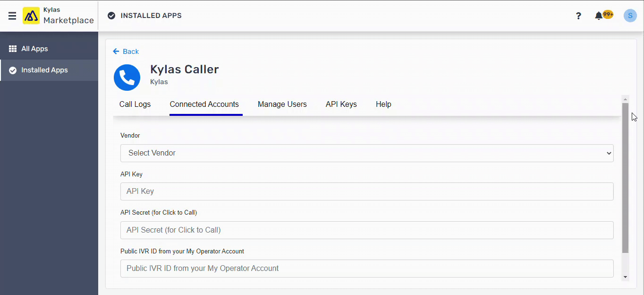Open the user profile avatar S

[x=630, y=16]
